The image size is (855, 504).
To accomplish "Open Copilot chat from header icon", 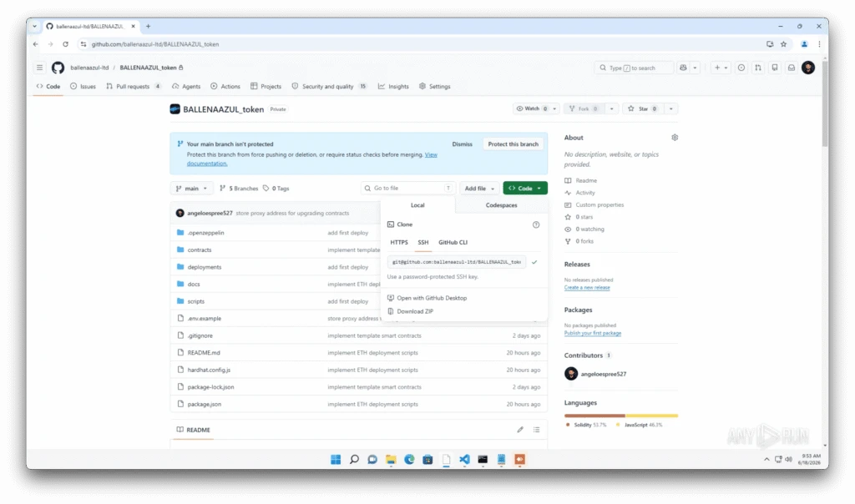I will 683,68.
